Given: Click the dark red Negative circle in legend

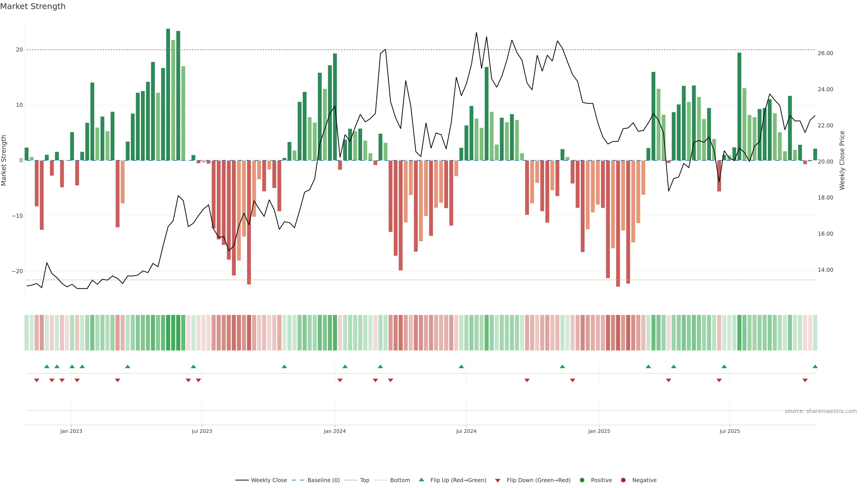Looking at the screenshot, I should pyautogui.click(x=623, y=480).
